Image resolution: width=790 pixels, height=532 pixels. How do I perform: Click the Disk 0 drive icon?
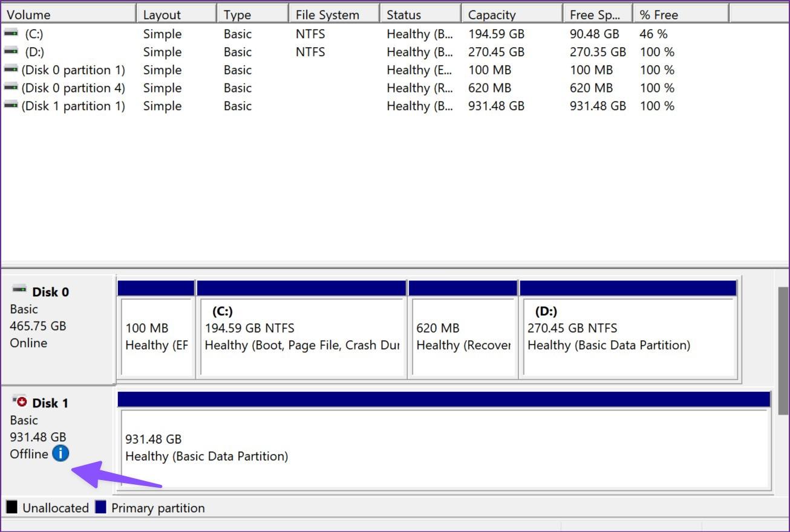tap(19, 290)
